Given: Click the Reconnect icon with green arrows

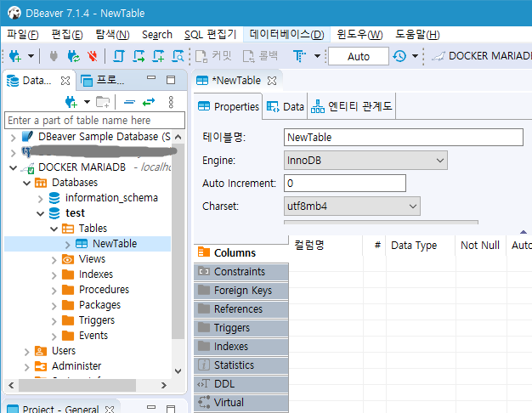Looking at the screenshot, I should point(73,56).
